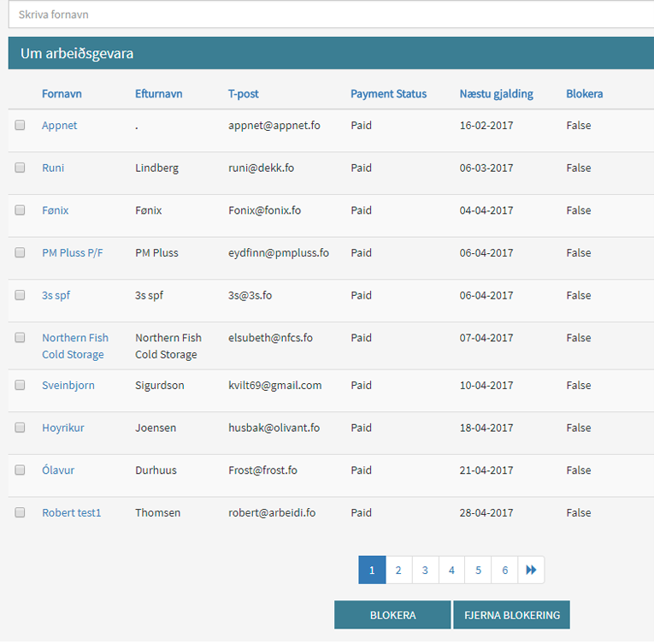The width and height of the screenshot is (654, 644).
Task: Check the Hoyrikur Joensen checkbox
Action: (20, 428)
